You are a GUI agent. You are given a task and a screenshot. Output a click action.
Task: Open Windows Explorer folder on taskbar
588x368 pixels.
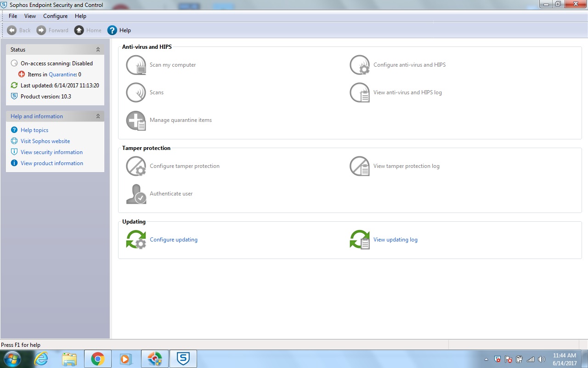point(69,359)
